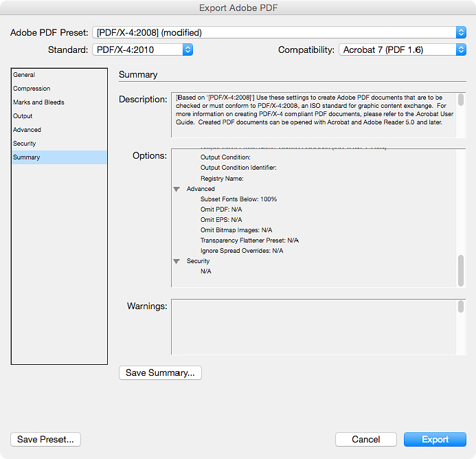Click the Warnings box scrollbar thumb
Image resolution: width=476 pixels, height=459 pixels.
pyautogui.click(x=461, y=306)
